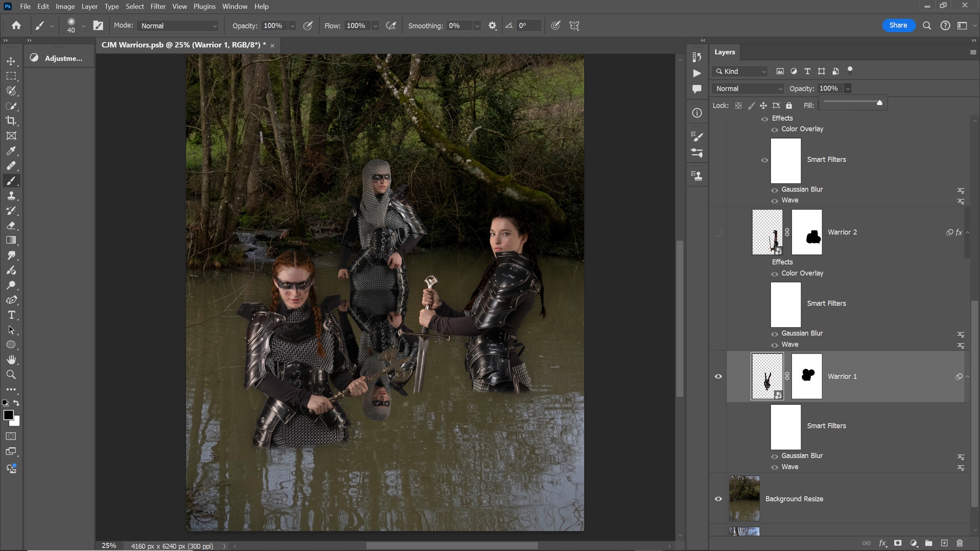Click the Warrior 1 layer mask thumbnail
Viewport: 980px width, 551px height.
[x=806, y=377]
